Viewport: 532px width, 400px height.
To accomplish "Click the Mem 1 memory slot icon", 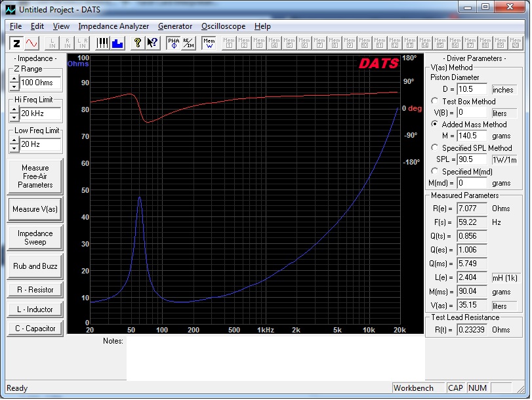I will click(x=229, y=43).
